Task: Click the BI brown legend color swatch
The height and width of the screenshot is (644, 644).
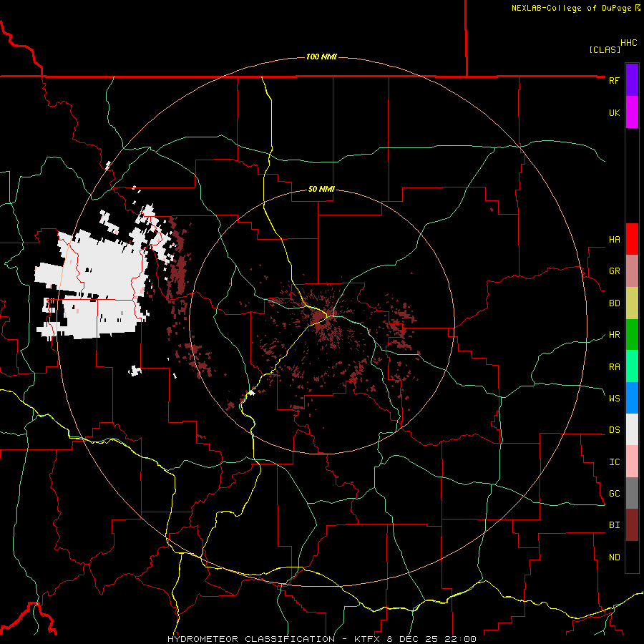Action: (x=632, y=525)
